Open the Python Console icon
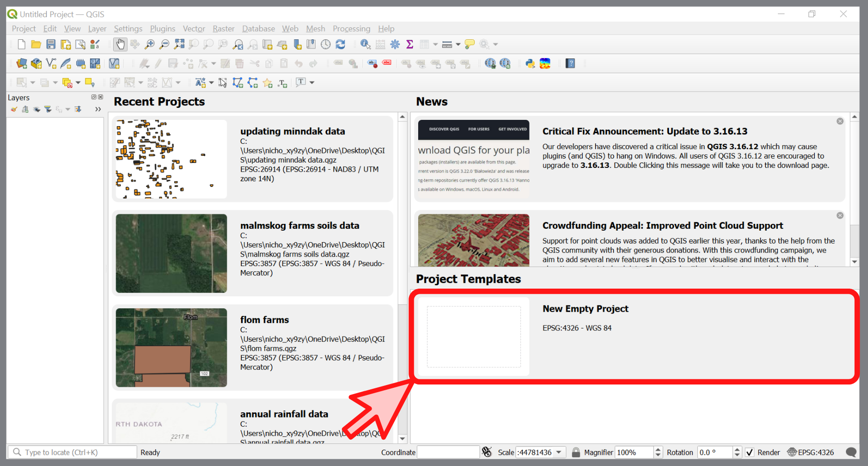The width and height of the screenshot is (868, 466). click(530, 63)
